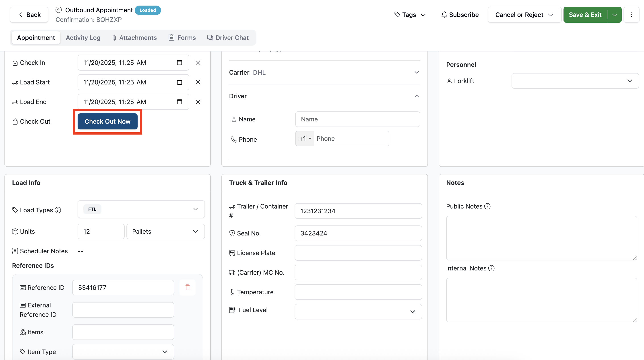Open the Fuel Level dropdown

pos(358,311)
